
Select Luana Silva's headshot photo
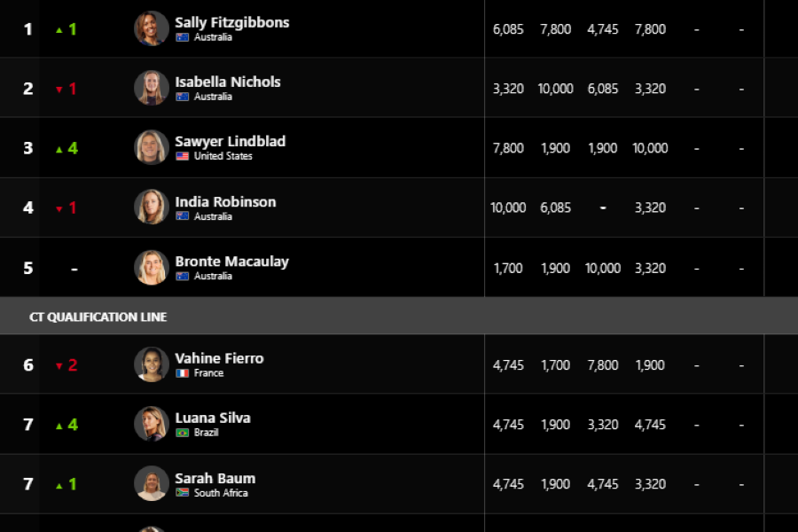[x=151, y=424]
